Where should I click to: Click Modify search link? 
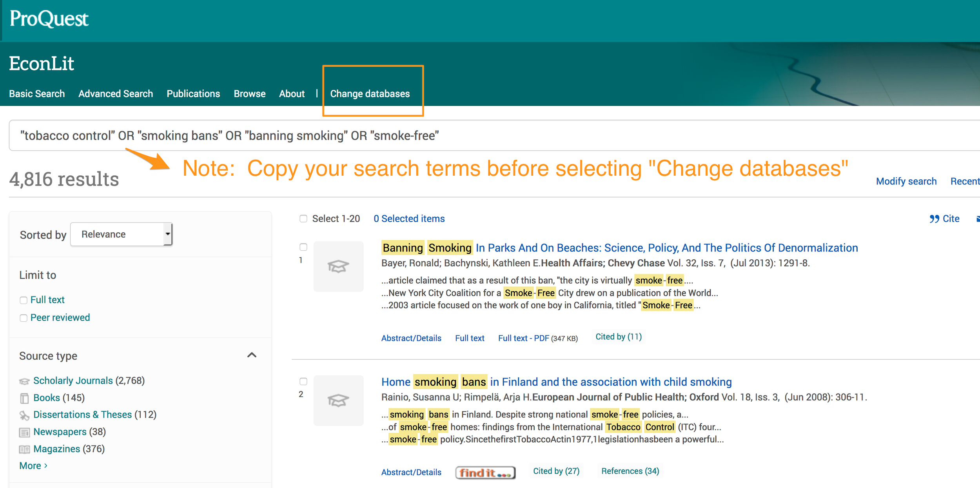tap(906, 181)
